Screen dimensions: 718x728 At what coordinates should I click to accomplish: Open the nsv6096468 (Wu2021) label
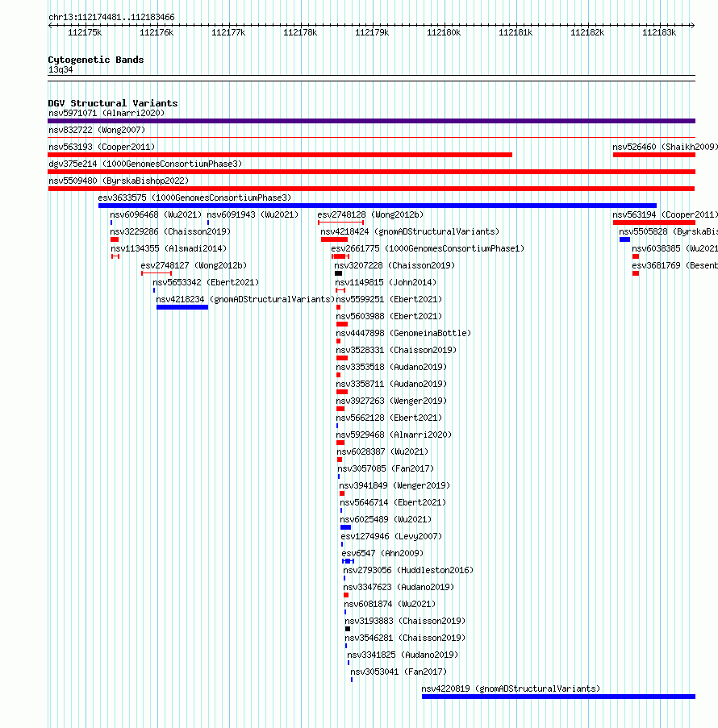[157, 214]
